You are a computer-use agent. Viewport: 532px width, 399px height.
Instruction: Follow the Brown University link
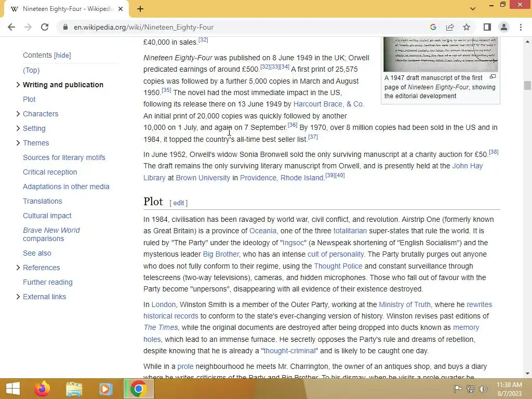tap(203, 178)
